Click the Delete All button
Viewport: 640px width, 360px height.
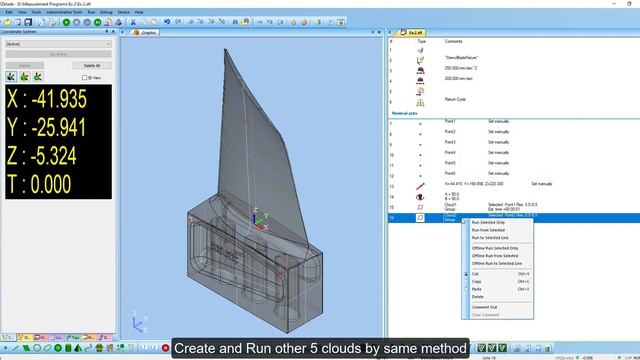[92, 66]
